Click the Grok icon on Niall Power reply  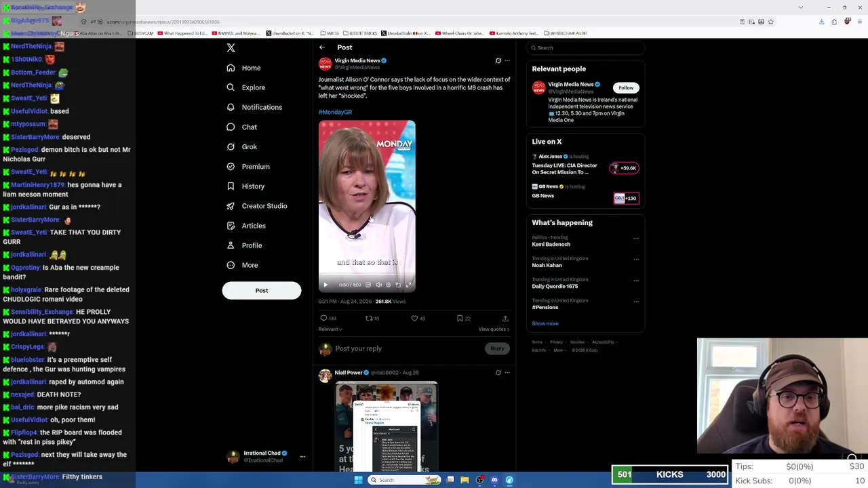pos(498,372)
